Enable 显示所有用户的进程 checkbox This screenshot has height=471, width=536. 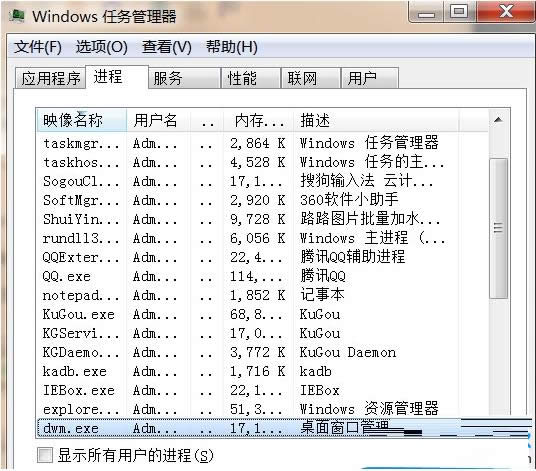coord(45,455)
